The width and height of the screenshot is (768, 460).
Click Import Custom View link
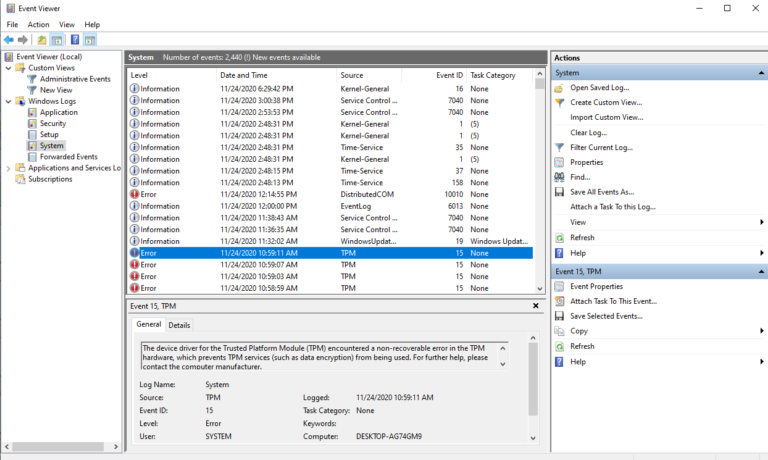tap(606, 118)
